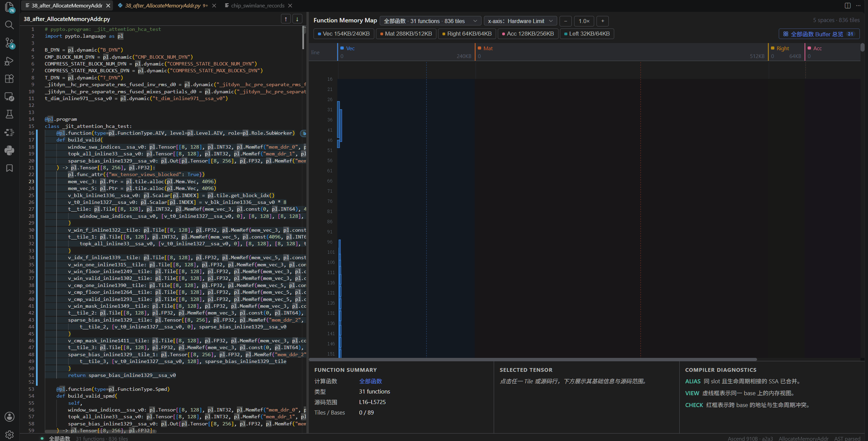The height and width of the screenshot is (441, 868).
Task: Toggle the Left 32KB/64KB memory chip
Action: 587,34
